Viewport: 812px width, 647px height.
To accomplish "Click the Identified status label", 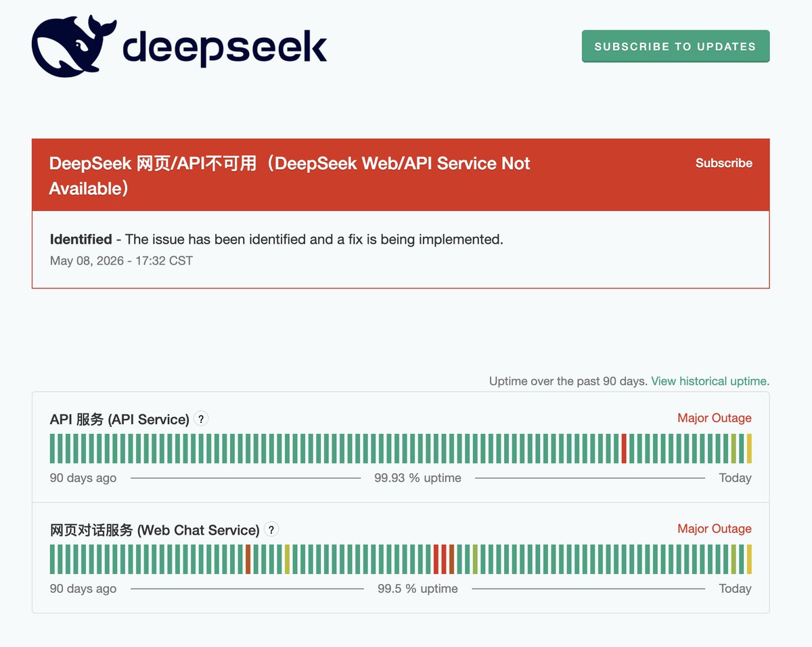I will coord(81,239).
